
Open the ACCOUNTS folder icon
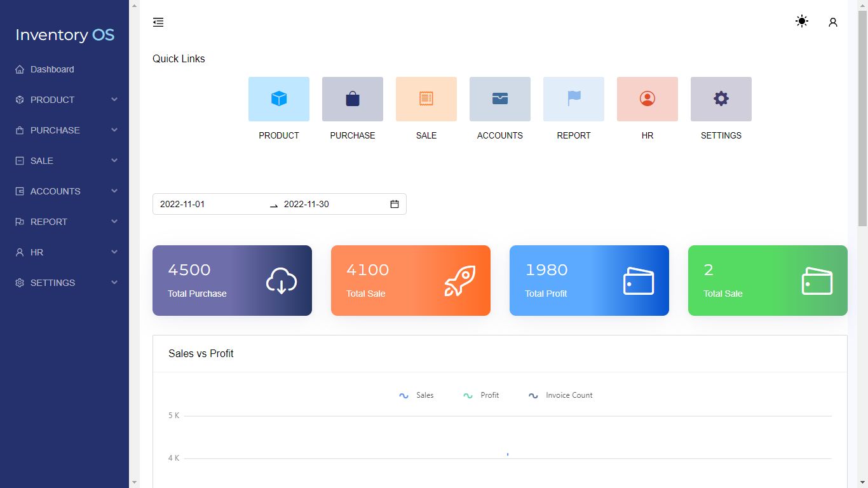coord(499,99)
